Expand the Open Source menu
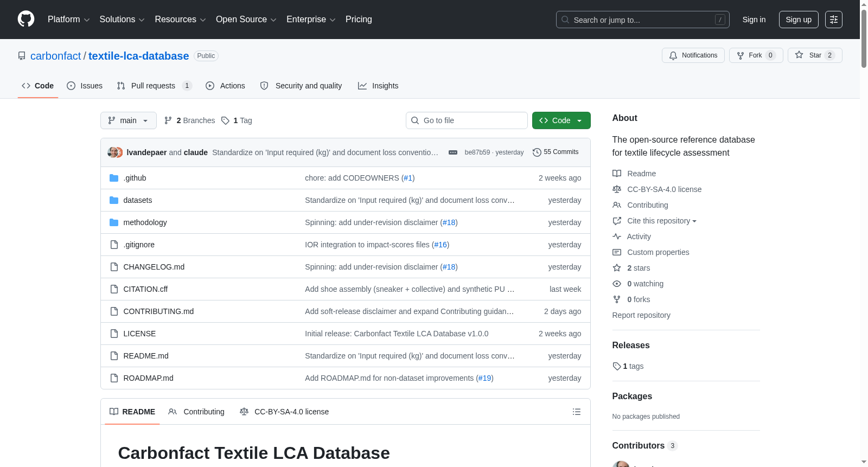Viewport: 868px width, 467px height. [246, 20]
